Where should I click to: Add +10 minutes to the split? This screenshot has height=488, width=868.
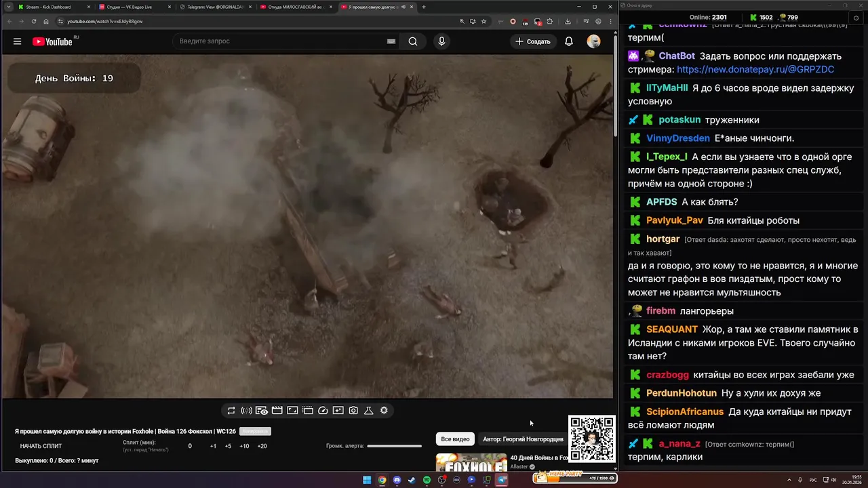click(244, 446)
